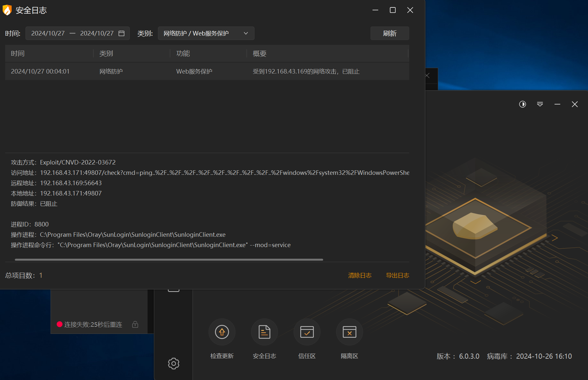Viewport: 588px width, 380px height.
Task: Click the remote address 192.168.43.169:56643
Action: pos(71,183)
